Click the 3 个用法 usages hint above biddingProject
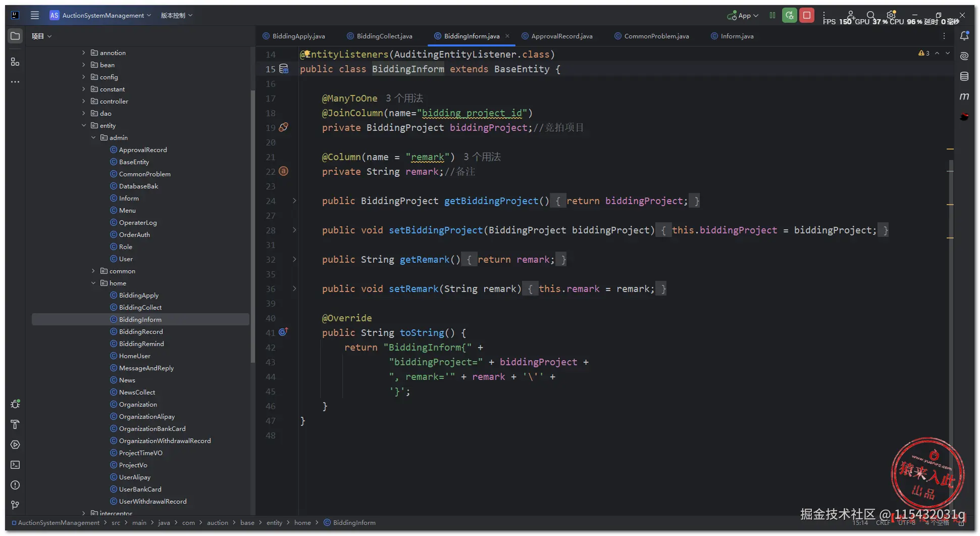The width and height of the screenshot is (980, 536). (x=404, y=98)
